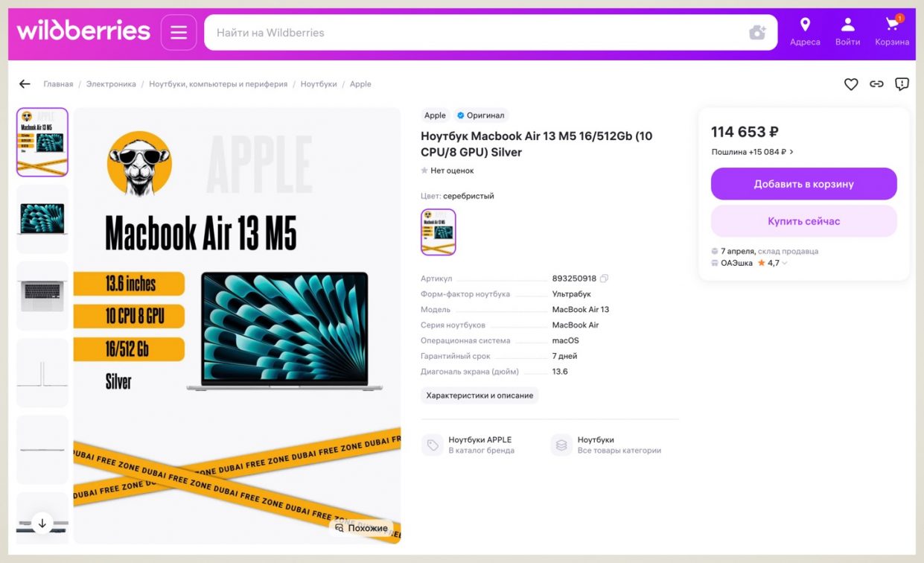
Task: Open Характеристики и описание
Action: coord(479,395)
